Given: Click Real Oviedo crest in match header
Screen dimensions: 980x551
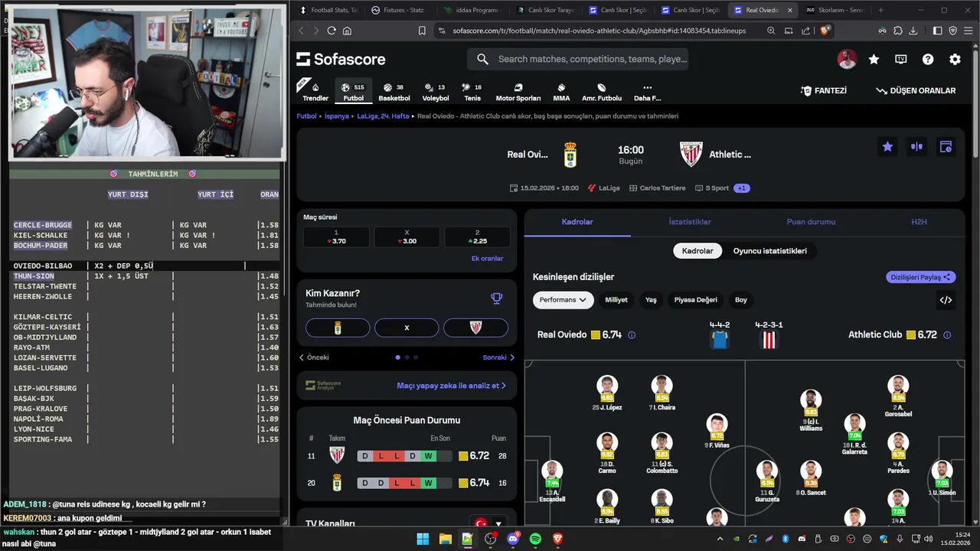Looking at the screenshot, I should tap(570, 155).
